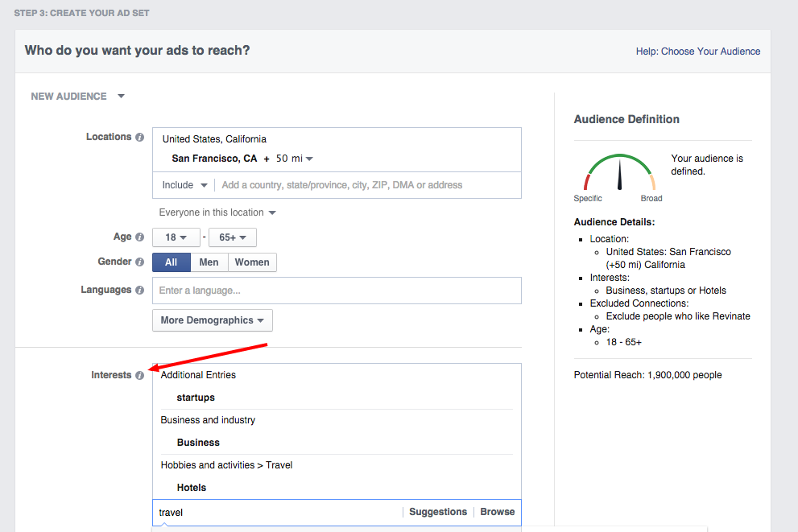Expand Everyone in this location dropdown
Image resolution: width=798 pixels, height=532 pixels.
click(x=217, y=212)
